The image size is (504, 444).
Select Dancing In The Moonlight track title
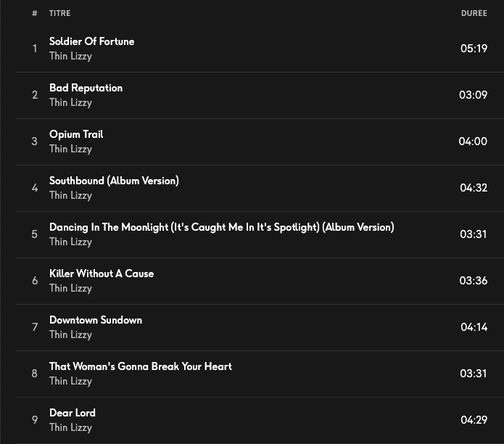pos(221,227)
